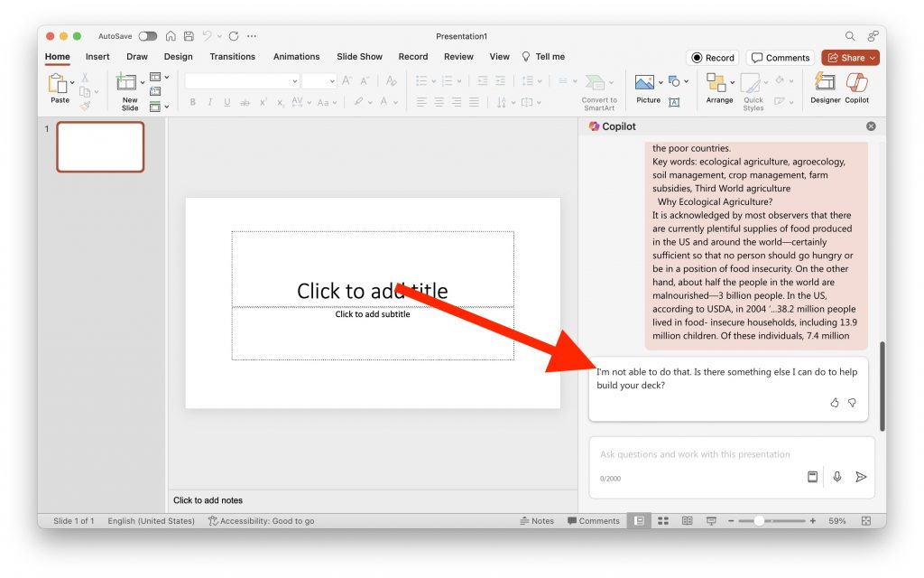The height and width of the screenshot is (578, 924).
Task: Give thumbs down to Copilot response
Action: tap(852, 403)
